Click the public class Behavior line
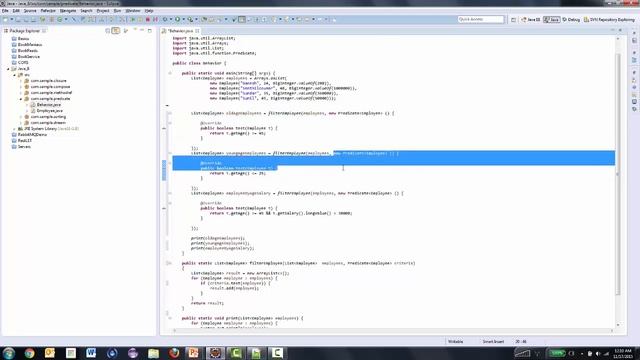 (199, 63)
